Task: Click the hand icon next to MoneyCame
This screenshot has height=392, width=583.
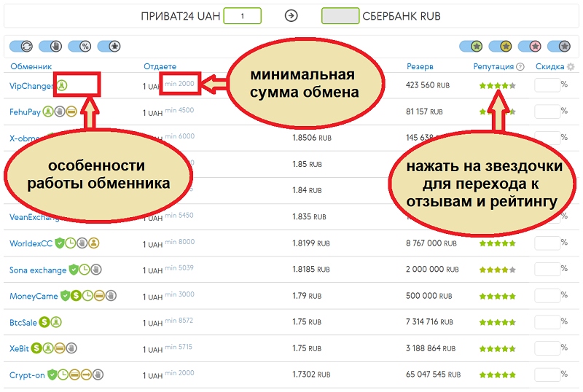Action: tap(111, 296)
